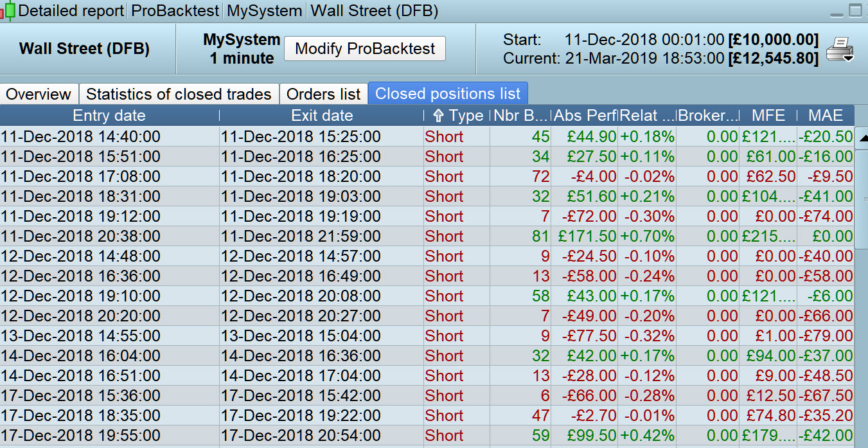Sort by Abs Perf column header
868x448 pixels.
tap(585, 116)
